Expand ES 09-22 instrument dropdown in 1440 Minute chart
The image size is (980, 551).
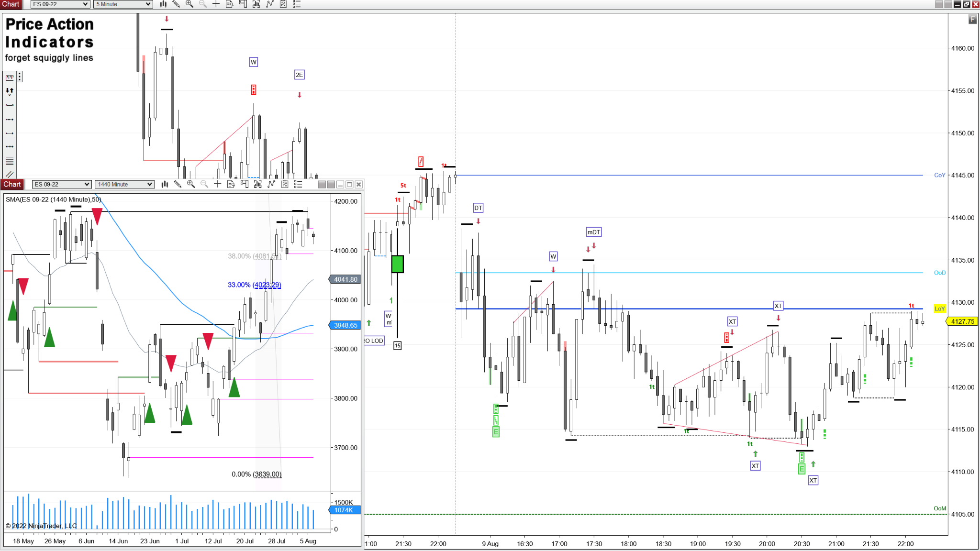click(x=62, y=184)
